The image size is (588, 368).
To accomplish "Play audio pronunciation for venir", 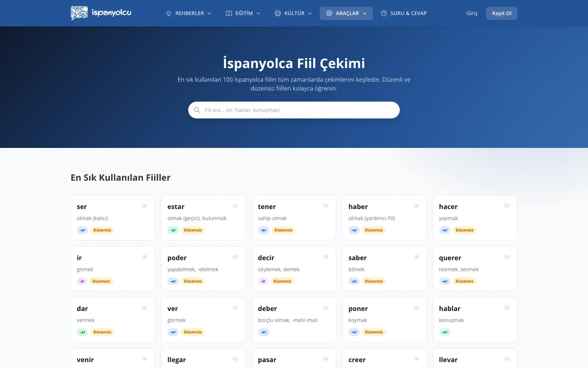I will tap(144, 359).
